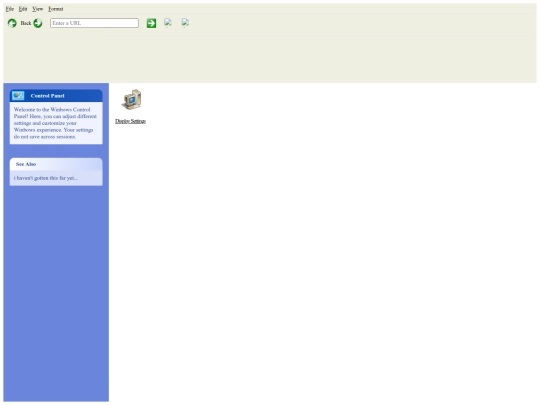
Task: Click the Control Panel sidebar title
Action: tap(48, 96)
